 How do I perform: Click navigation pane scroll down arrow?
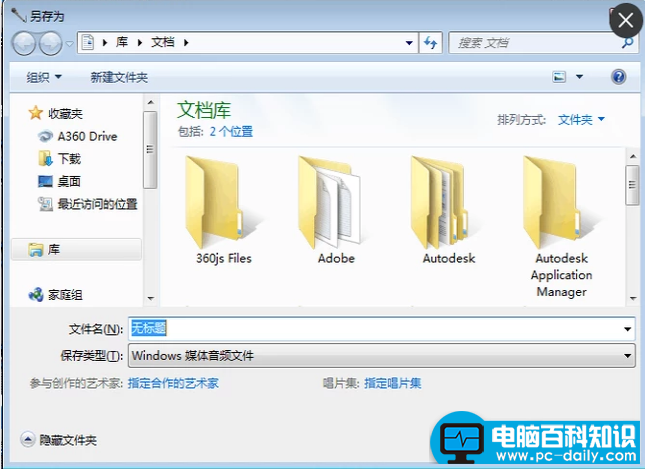pos(151,298)
